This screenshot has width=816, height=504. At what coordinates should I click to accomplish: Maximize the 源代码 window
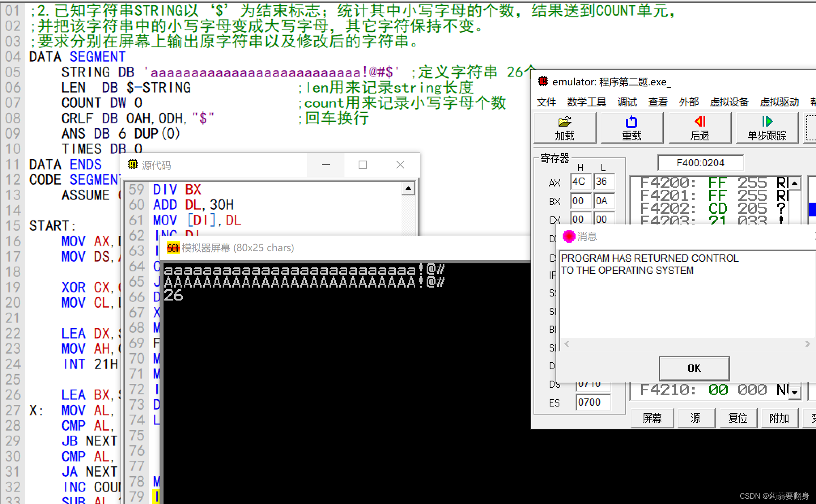point(363,165)
